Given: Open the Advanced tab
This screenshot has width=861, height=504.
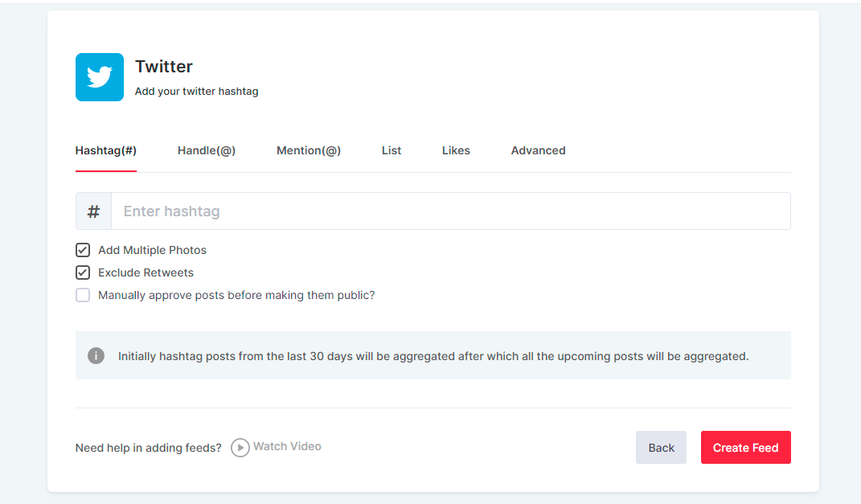Looking at the screenshot, I should (538, 150).
